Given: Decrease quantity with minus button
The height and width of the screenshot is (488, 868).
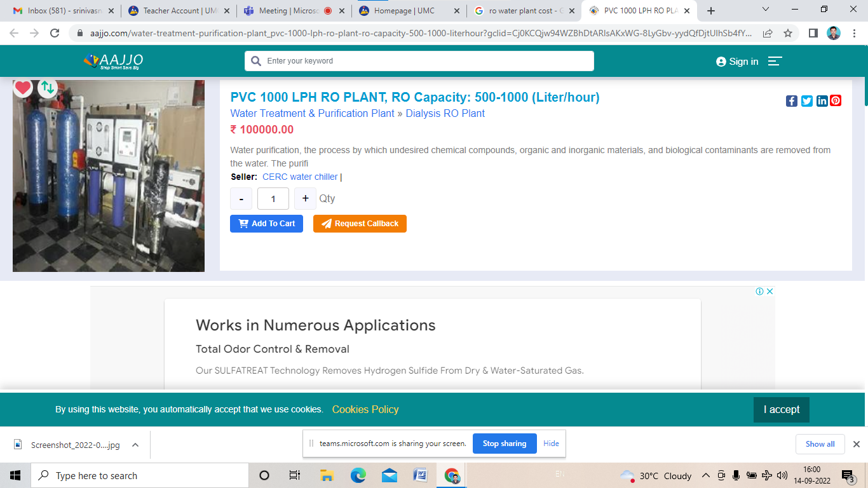Looking at the screenshot, I should coord(241,199).
